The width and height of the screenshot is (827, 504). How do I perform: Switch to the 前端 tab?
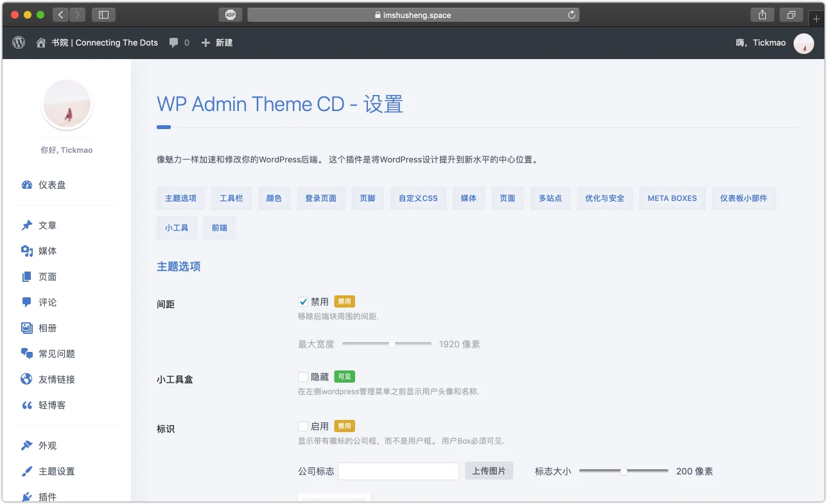click(220, 228)
